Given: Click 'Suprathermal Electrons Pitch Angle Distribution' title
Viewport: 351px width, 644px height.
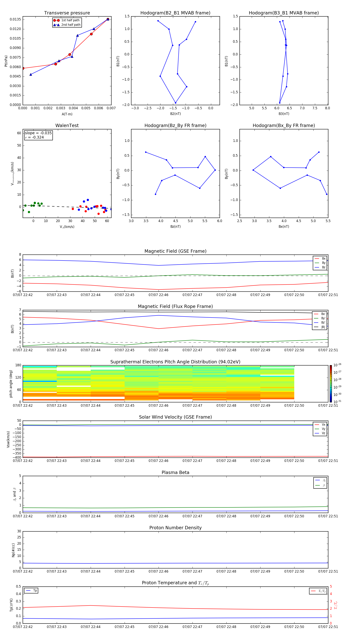Looking at the screenshot, I should [x=175, y=362].
